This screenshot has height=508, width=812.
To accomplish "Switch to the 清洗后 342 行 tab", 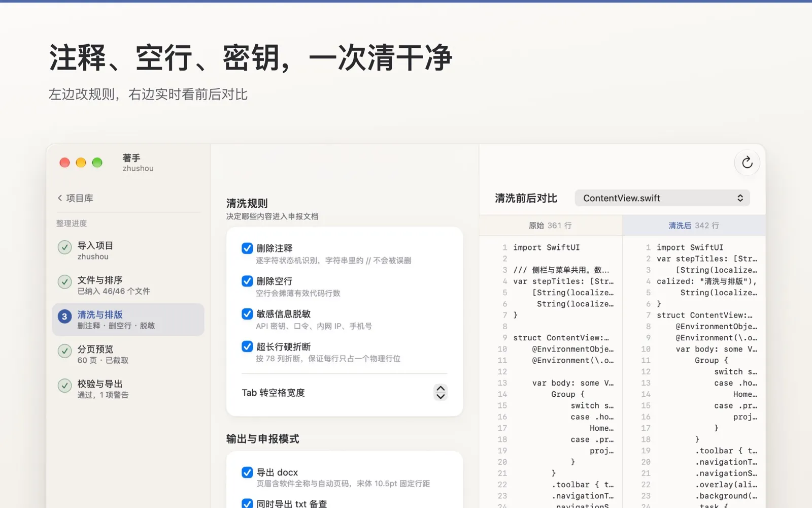I will coord(694,226).
